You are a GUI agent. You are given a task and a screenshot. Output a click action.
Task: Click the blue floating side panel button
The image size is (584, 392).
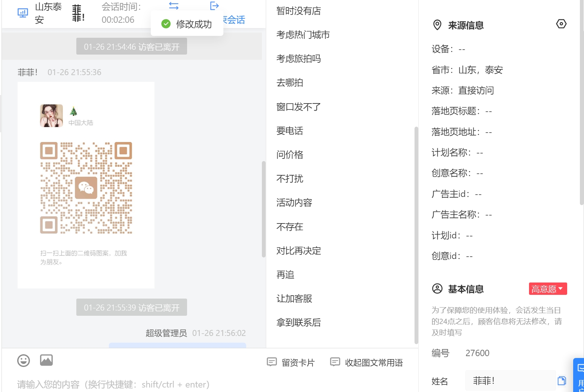pos(579,375)
